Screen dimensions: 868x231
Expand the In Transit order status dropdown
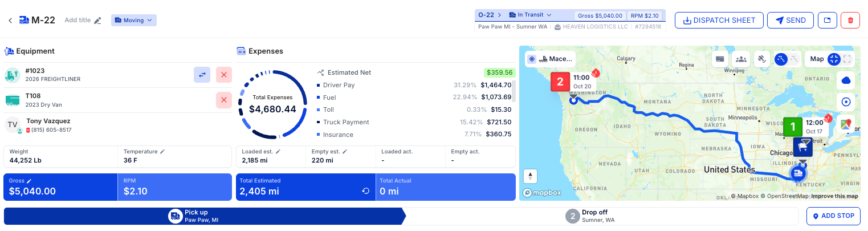point(531,15)
